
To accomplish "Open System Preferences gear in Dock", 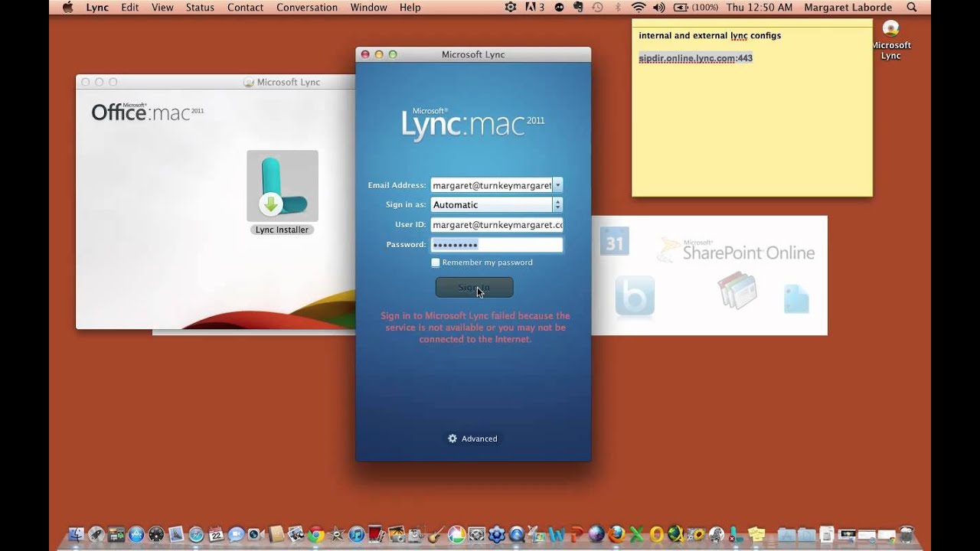I will 476,535.
